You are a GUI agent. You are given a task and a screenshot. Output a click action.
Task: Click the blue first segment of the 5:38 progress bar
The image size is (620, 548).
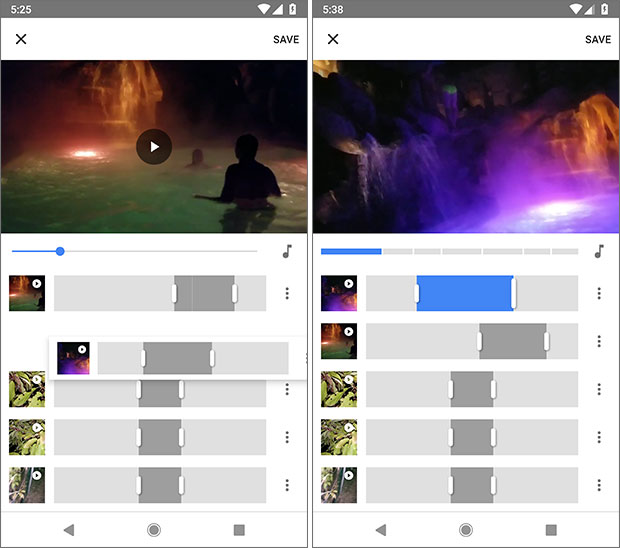(x=351, y=251)
